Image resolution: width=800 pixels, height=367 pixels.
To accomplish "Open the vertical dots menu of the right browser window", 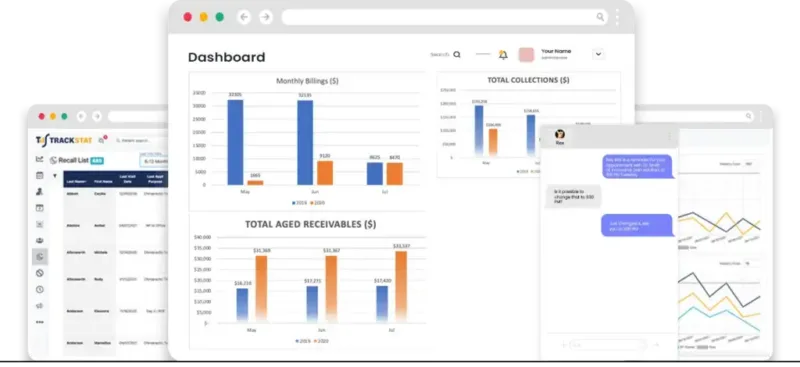I will coord(761,116).
